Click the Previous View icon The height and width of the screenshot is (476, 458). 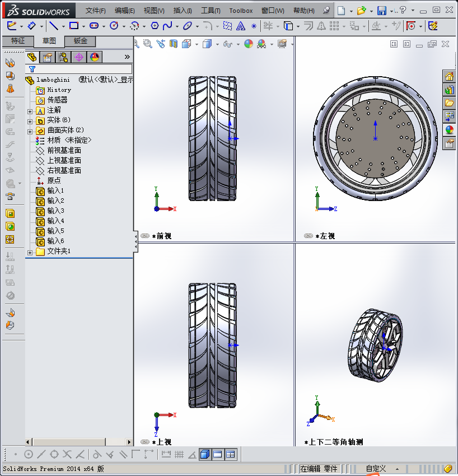pos(161,44)
